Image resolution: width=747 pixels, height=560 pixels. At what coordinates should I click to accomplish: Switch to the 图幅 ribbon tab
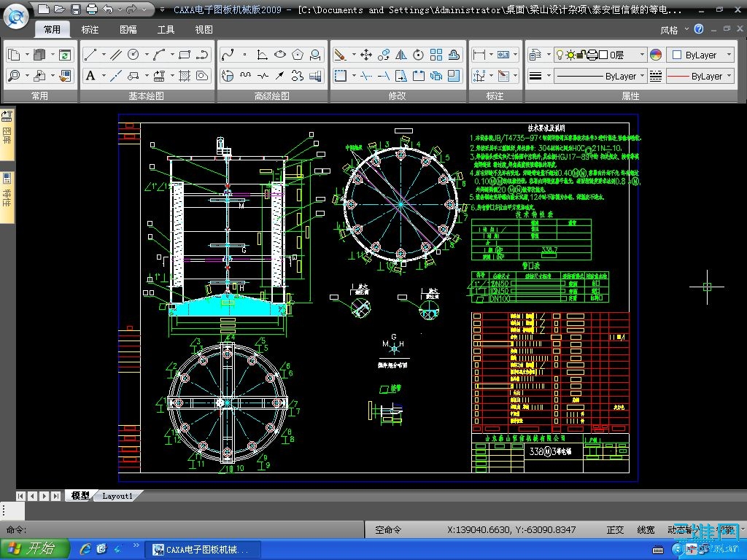click(x=128, y=29)
